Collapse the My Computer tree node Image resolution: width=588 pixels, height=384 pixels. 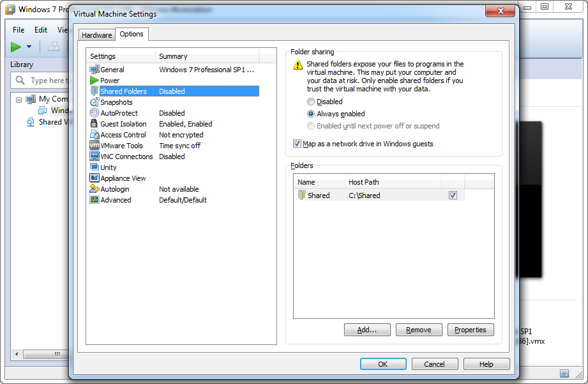click(x=19, y=99)
